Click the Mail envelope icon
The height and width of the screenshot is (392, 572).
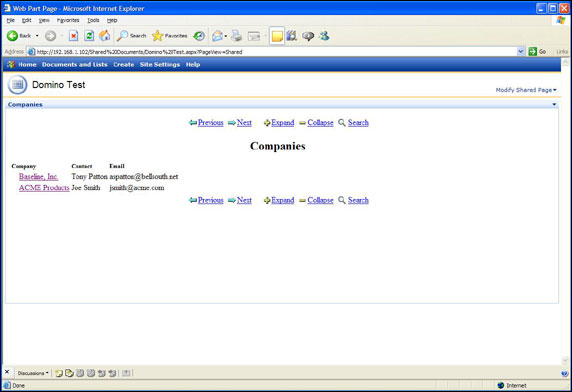pyautogui.click(x=217, y=36)
